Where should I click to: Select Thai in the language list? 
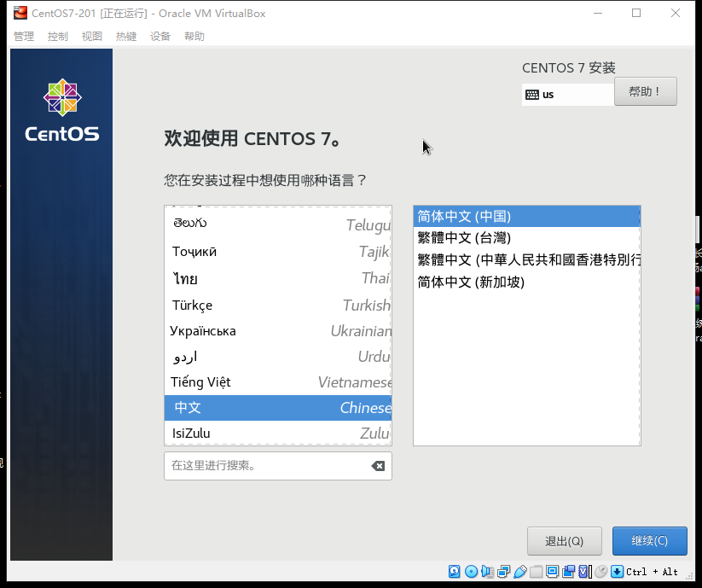pos(277,278)
